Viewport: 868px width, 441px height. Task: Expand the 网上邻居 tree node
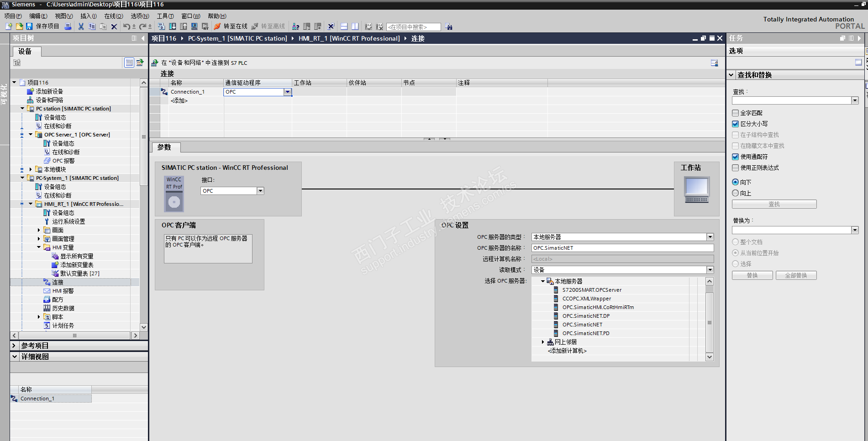(x=543, y=342)
